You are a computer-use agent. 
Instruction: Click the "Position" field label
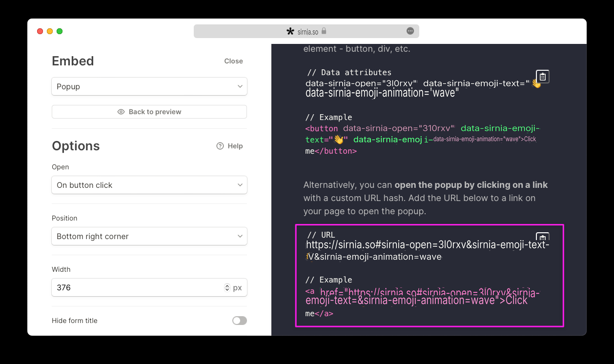64,218
